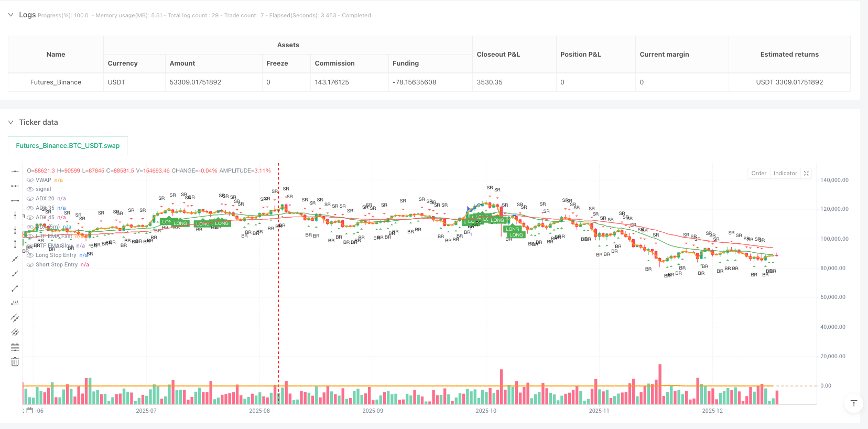Select the parallel channel lines tool
This screenshot has height=429, width=868.
tap(15, 317)
